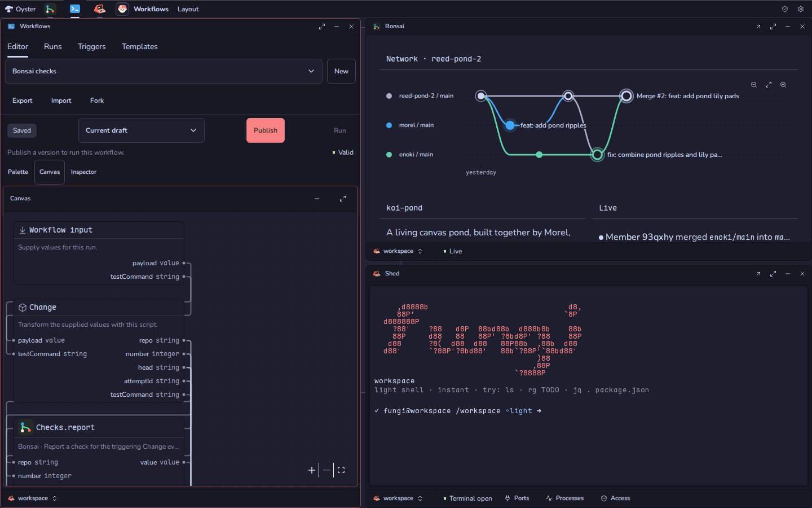Open the Bonsai app from the top bar
The image size is (812, 508).
(x=50, y=9)
